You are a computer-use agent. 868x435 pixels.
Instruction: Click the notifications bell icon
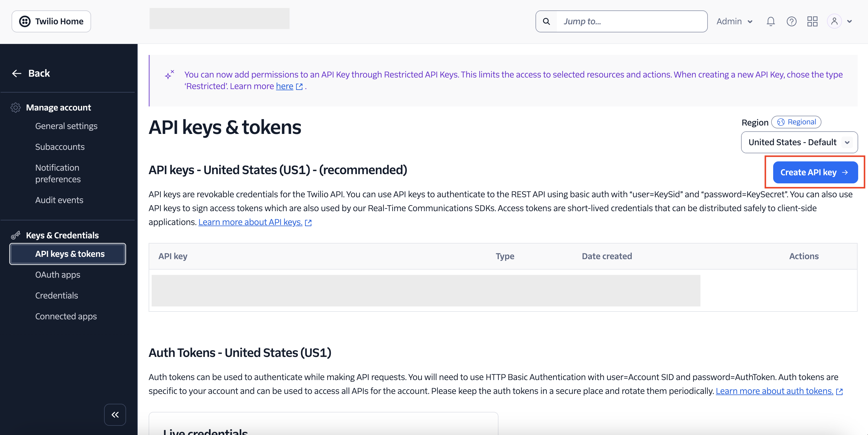pyautogui.click(x=771, y=22)
